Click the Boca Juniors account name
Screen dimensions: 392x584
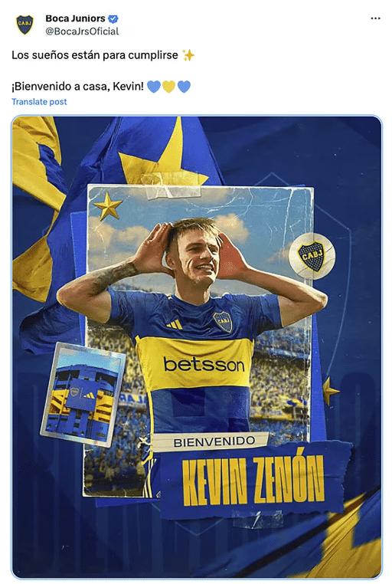pos(75,18)
